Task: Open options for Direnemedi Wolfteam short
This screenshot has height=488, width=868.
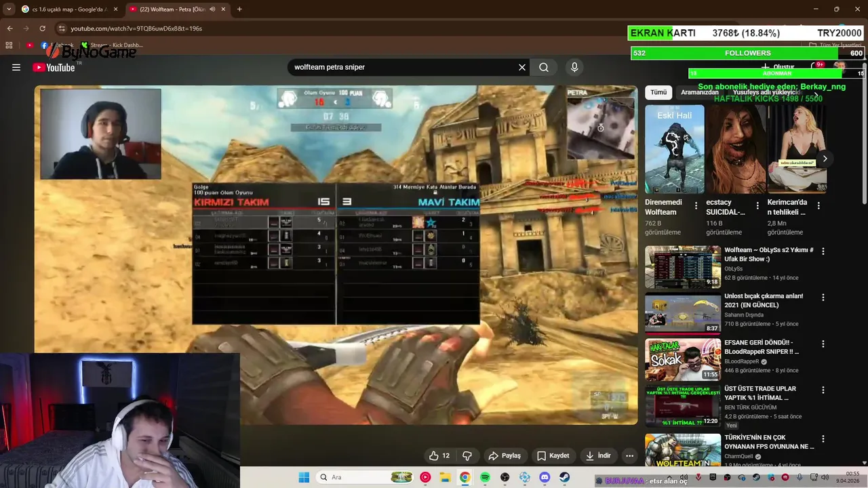Action: click(x=696, y=205)
